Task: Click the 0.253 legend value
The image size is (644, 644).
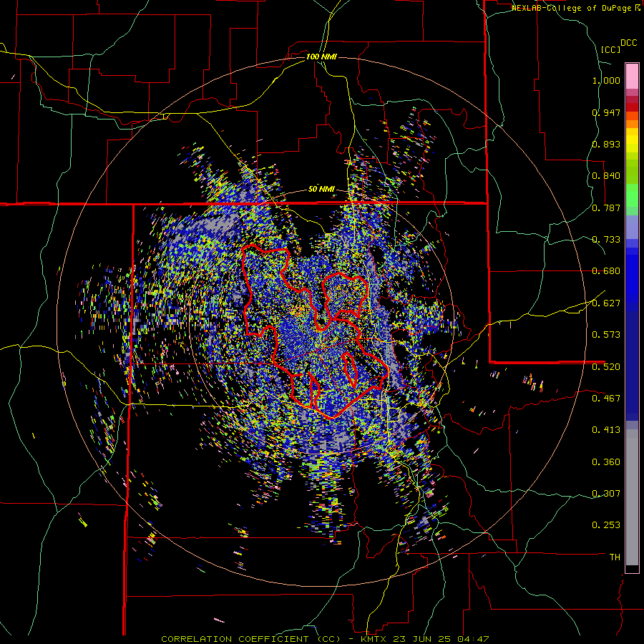Action: pyautogui.click(x=606, y=525)
